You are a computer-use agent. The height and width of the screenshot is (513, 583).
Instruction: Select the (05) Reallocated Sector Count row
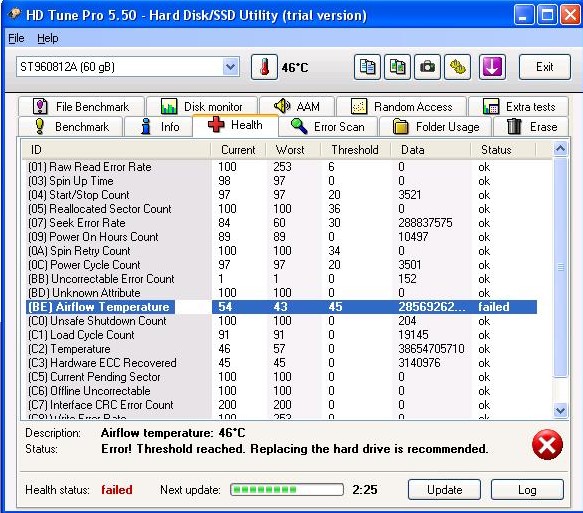point(281,209)
